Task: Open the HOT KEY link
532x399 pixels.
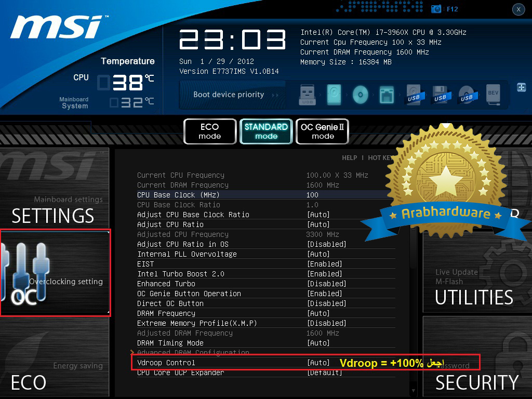Action: [381, 158]
